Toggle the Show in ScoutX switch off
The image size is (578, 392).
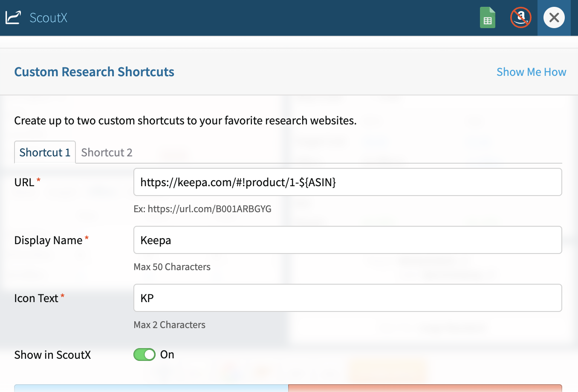(x=144, y=355)
